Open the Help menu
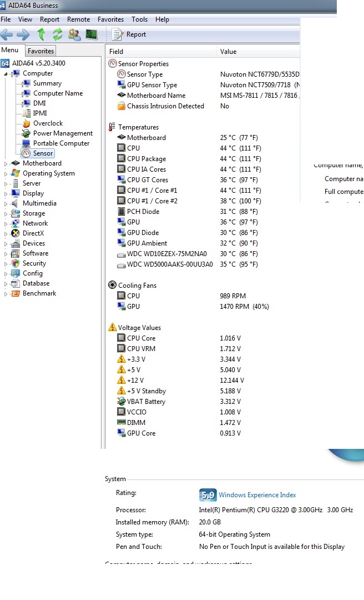 (x=162, y=19)
